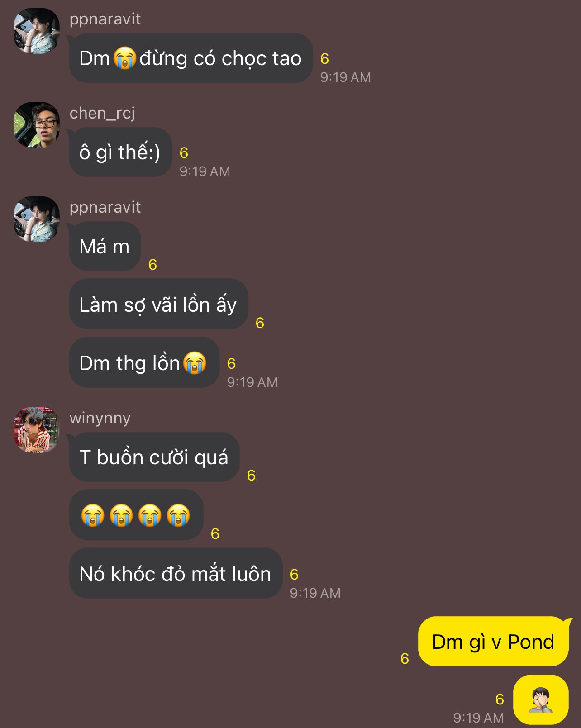Select the four crying emojis message
This screenshot has height=728, width=581.
(x=136, y=515)
